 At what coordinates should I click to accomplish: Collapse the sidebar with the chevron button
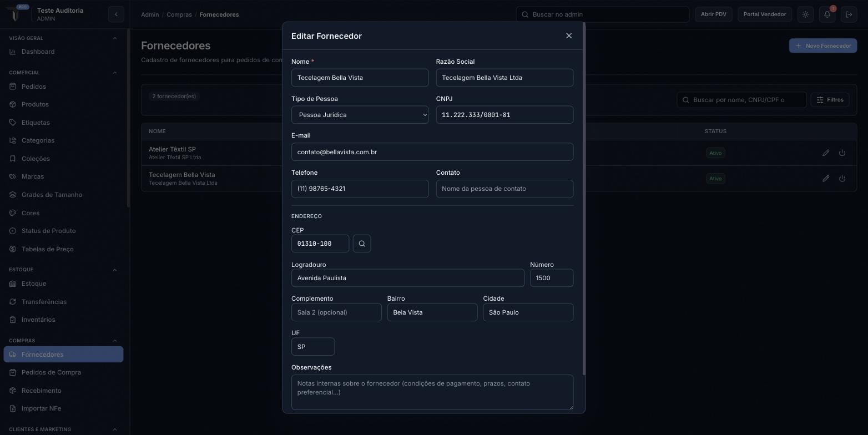(x=116, y=14)
